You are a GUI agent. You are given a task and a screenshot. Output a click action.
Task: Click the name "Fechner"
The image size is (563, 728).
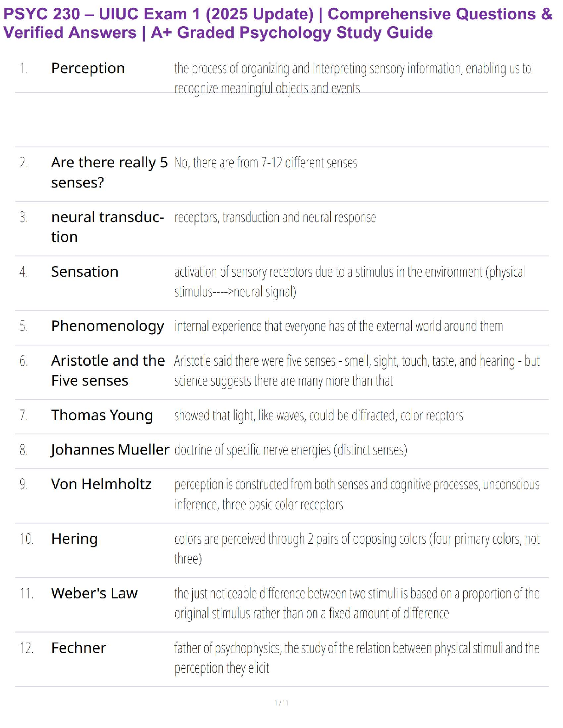(78, 648)
